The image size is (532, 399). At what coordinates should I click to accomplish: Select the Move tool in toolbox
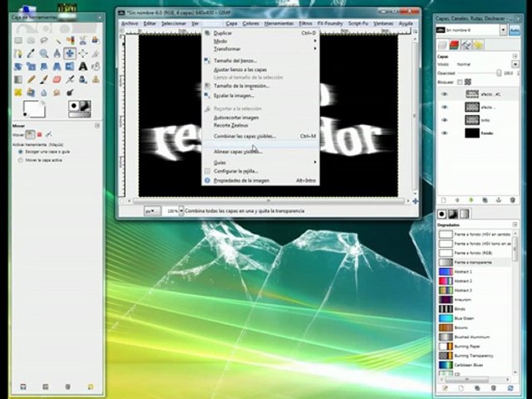pyautogui.click(x=70, y=53)
